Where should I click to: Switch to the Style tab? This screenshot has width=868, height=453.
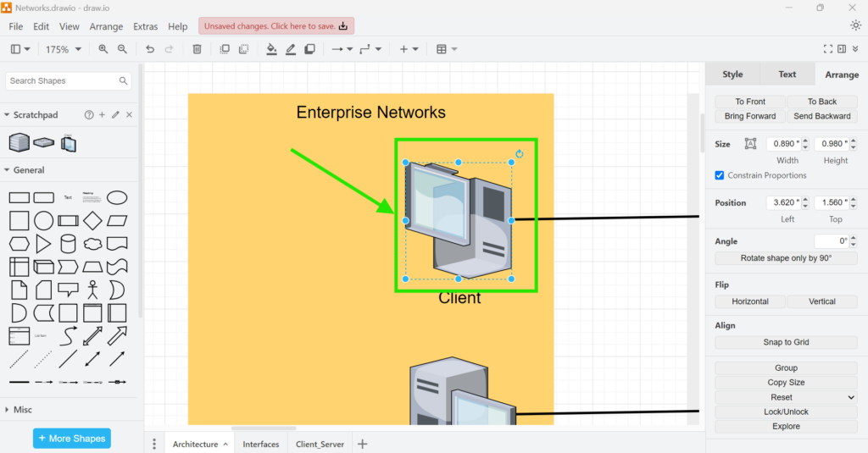tap(732, 75)
